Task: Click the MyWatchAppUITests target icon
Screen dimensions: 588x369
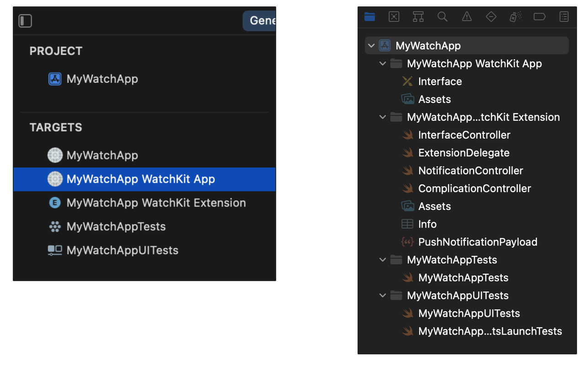Action: point(55,250)
